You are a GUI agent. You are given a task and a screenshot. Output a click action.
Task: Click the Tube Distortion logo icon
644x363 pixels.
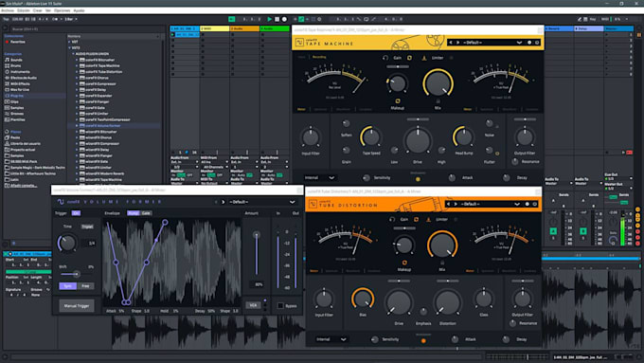(x=313, y=205)
